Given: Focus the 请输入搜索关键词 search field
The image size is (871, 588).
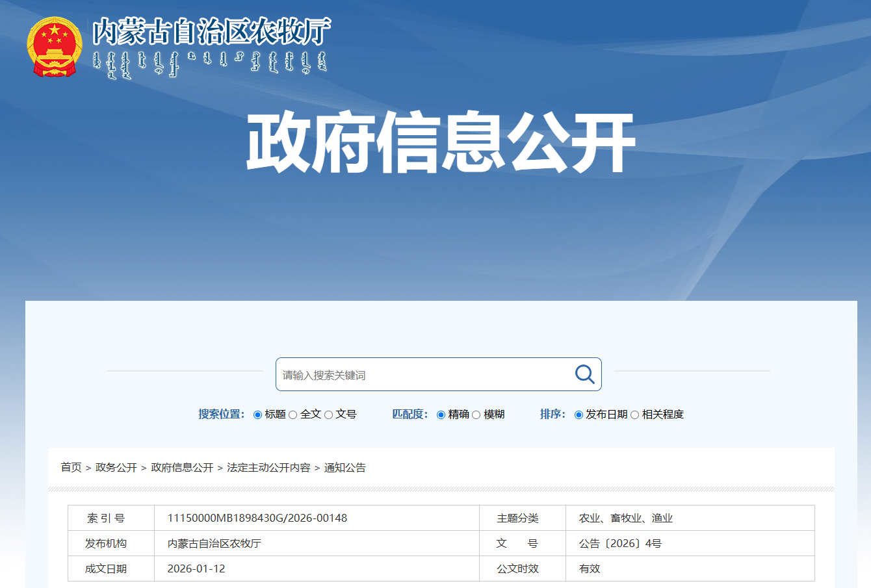Looking at the screenshot, I should pyautogui.click(x=422, y=375).
